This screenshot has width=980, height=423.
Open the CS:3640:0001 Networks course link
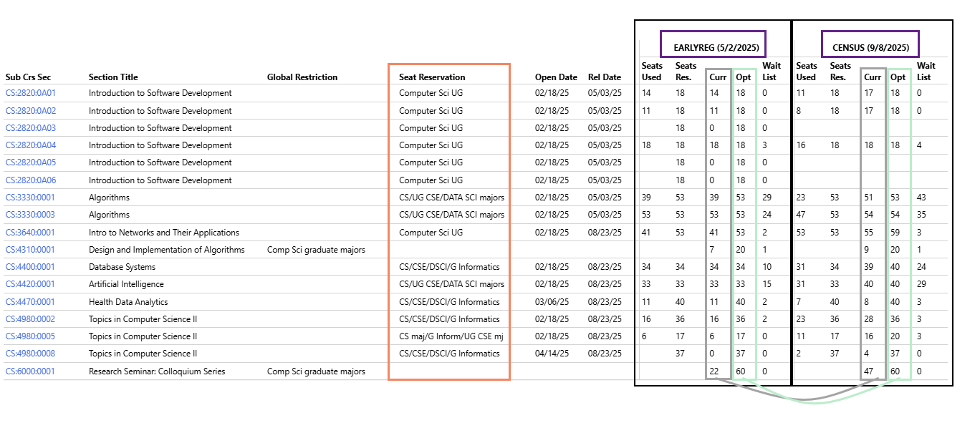[29, 232]
